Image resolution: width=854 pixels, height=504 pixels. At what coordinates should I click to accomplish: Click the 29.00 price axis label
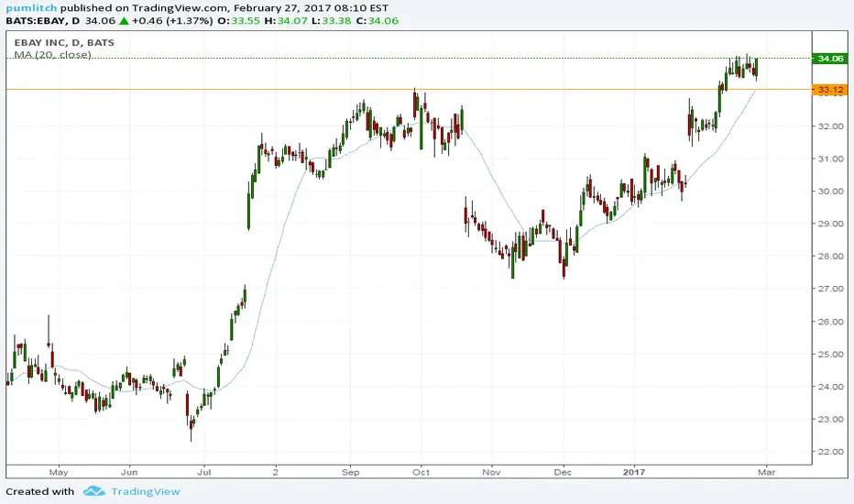click(830, 224)
